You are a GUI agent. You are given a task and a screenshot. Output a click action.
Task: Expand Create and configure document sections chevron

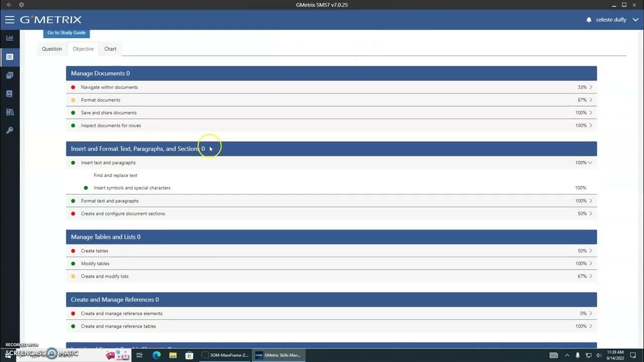pos(591,214)
